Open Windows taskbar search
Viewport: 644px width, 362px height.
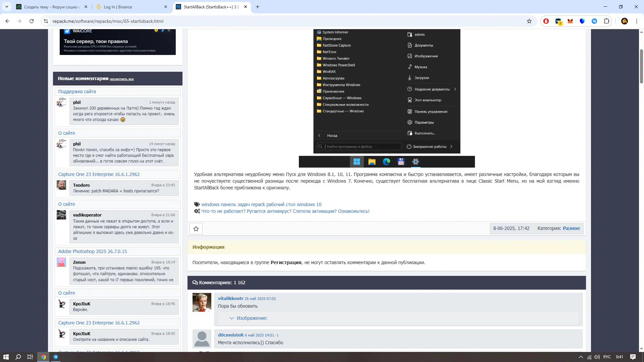(18, 357)
